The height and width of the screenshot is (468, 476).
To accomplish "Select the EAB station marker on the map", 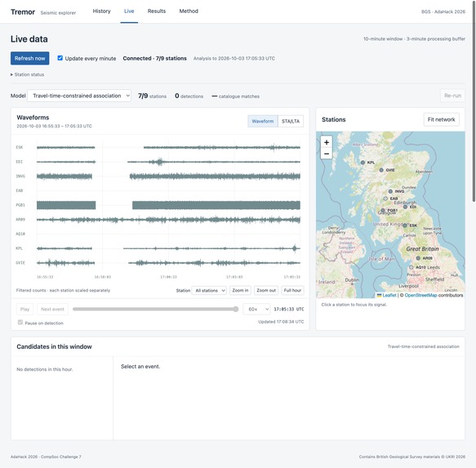I will point(385,198).
